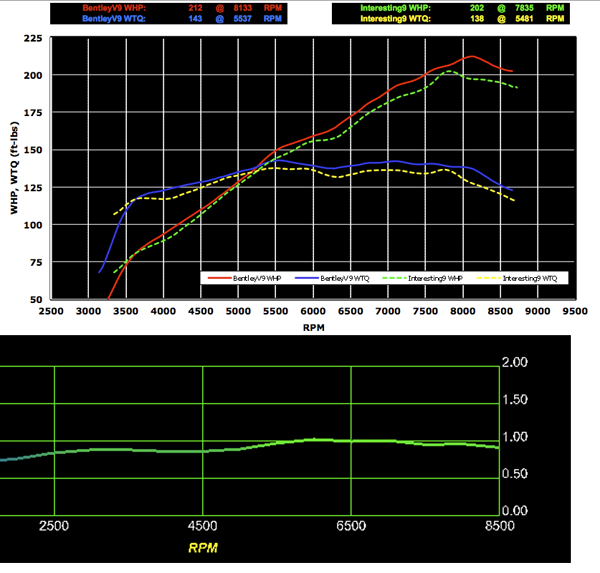The width and height of the screenshot is (600, 573).
Task: Select the blue line swatch in legend
Action: tap(307, 278)
